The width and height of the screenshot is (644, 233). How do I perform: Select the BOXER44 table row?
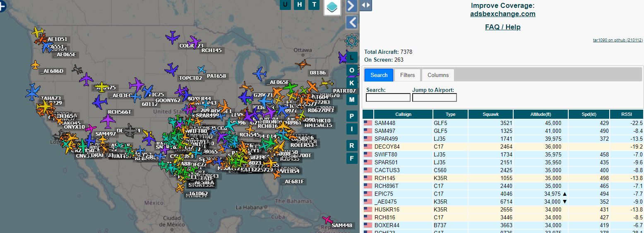pyautogui.click(x=503, y=225)
